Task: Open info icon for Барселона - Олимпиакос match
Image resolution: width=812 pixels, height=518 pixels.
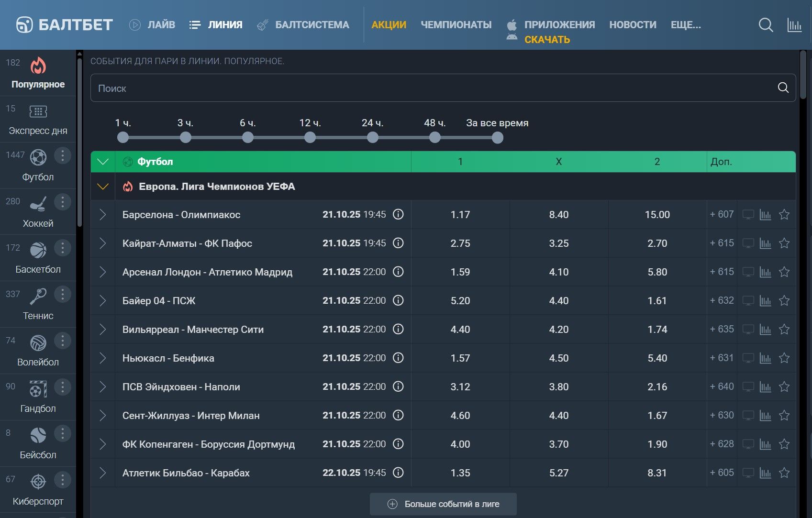Action: [398, 214]
